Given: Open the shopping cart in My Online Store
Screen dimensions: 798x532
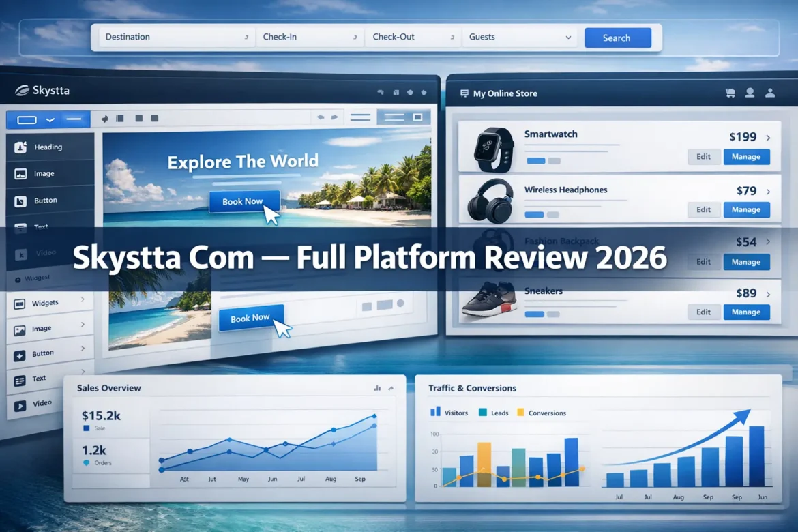Looking at the screenshot, I should 730,93.
